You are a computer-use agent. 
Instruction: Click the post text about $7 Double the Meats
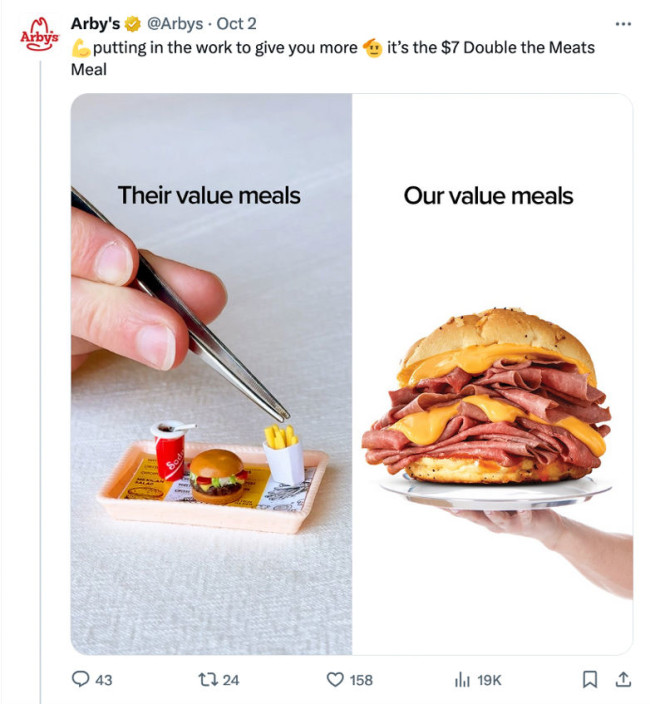click(333, 58)
